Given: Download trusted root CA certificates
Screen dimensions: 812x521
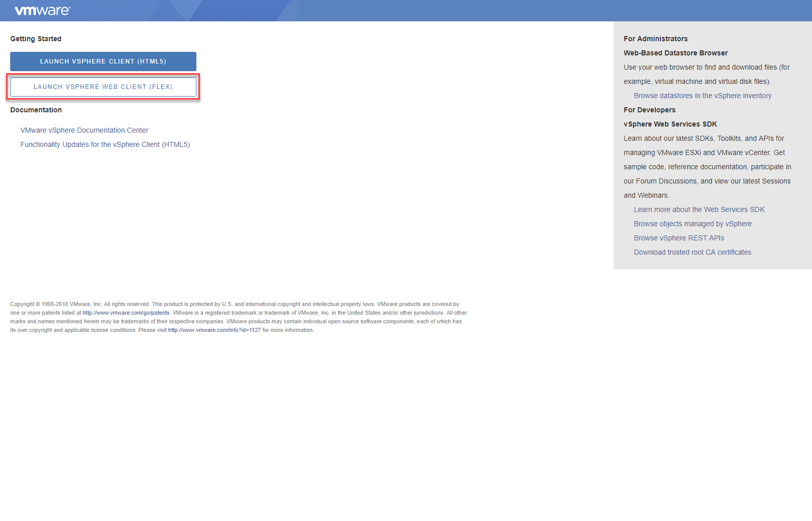Looking at the screenshot, I should point(692,253).
